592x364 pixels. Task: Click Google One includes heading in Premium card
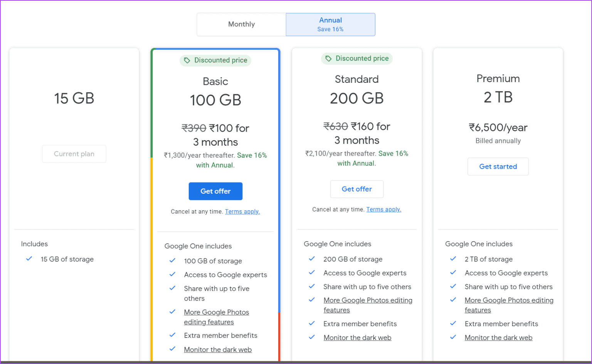(x=479, y=244)
